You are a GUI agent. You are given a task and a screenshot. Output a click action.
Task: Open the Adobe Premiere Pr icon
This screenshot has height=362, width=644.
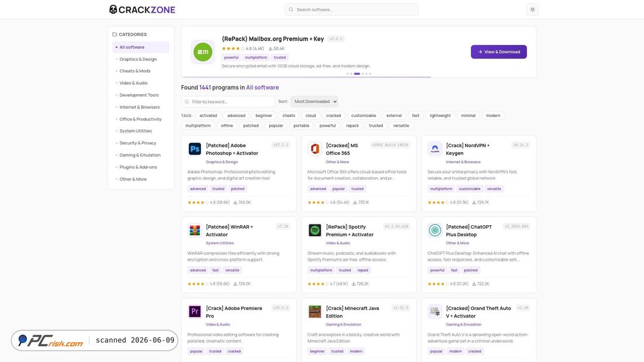[x=195, y=312]
